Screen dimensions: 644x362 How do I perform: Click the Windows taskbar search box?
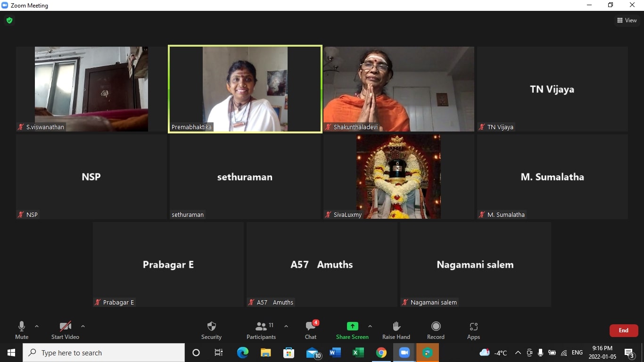[104, 353]
